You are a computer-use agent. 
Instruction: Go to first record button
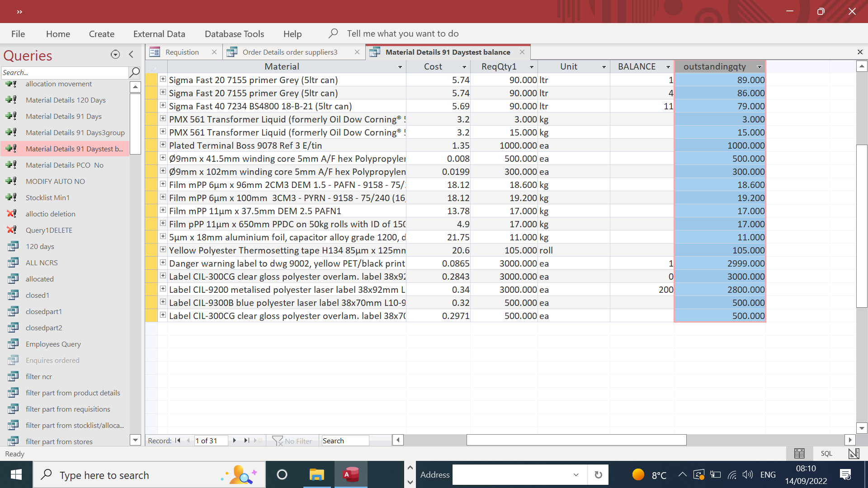[x=178, y=441]
